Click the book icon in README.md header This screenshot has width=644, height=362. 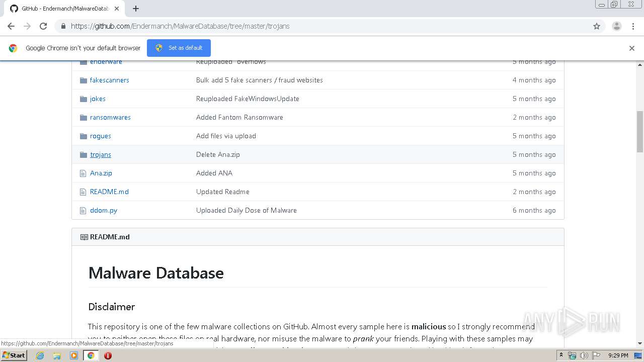point(84,237)
